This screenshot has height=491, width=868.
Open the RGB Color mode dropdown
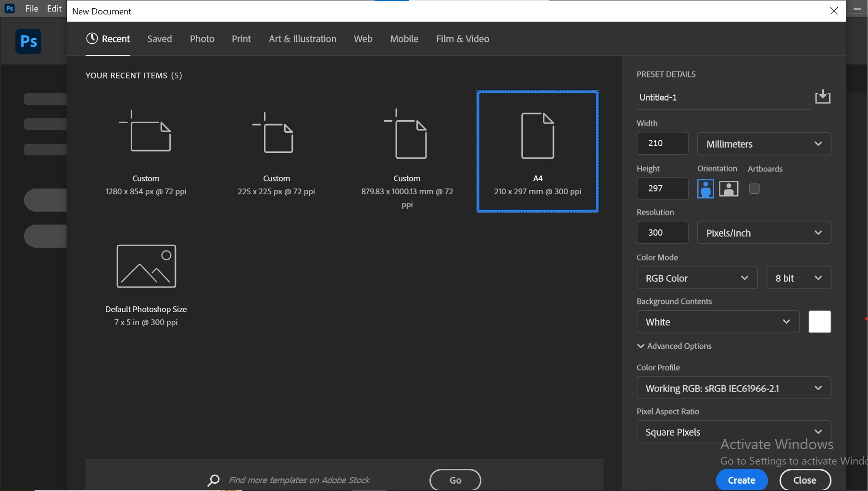click(x=697, y=278)
